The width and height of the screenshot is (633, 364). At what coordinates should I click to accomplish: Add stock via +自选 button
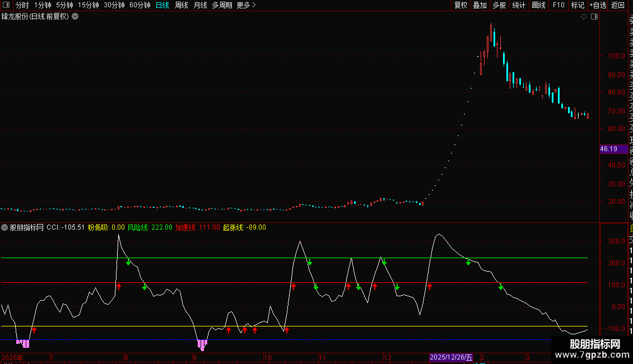598,5
